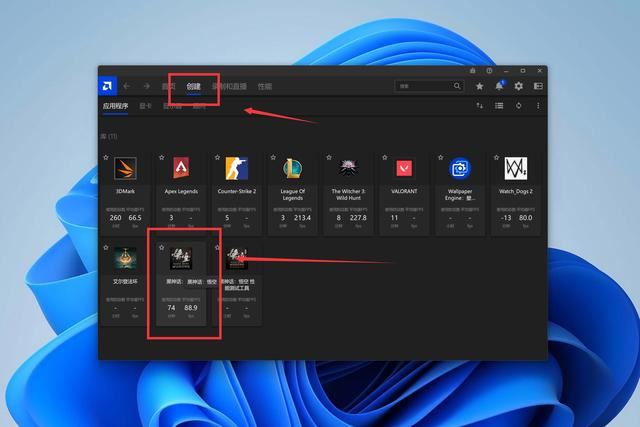Image resolution: width=640 pixels, height=427 pixels.
Task: Select the 显卡 sub-tab
Action: pos(145,106)
